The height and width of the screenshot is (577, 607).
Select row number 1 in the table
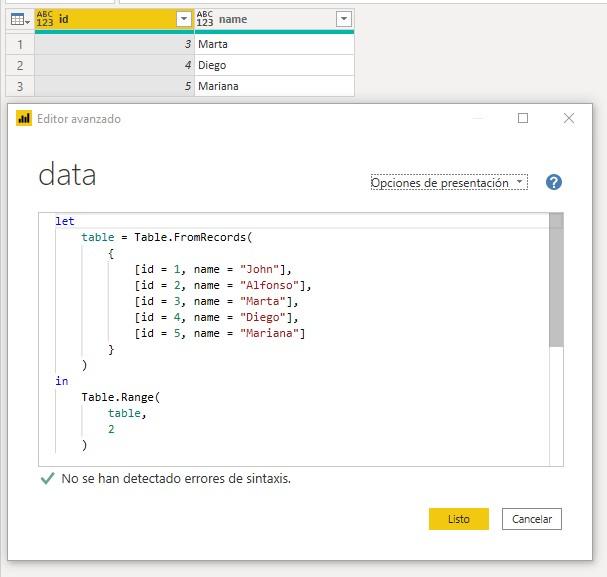[x=19, y=44]
